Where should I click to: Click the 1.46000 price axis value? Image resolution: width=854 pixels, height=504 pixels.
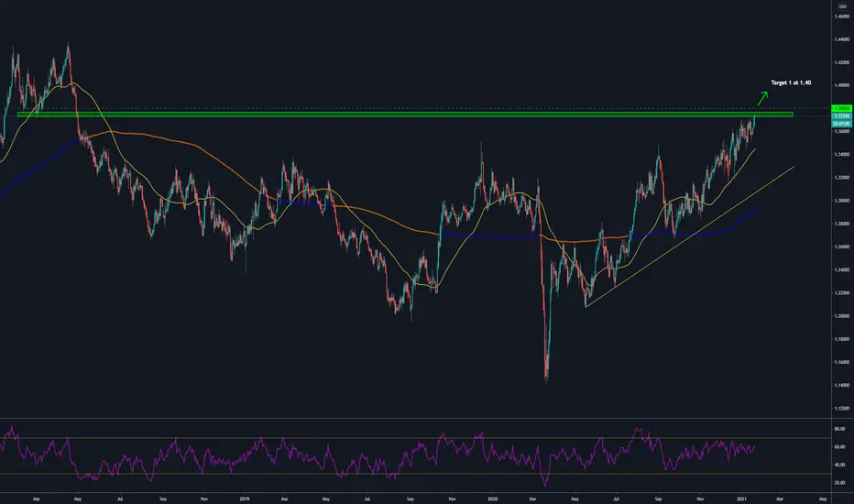tap(842, 16)
